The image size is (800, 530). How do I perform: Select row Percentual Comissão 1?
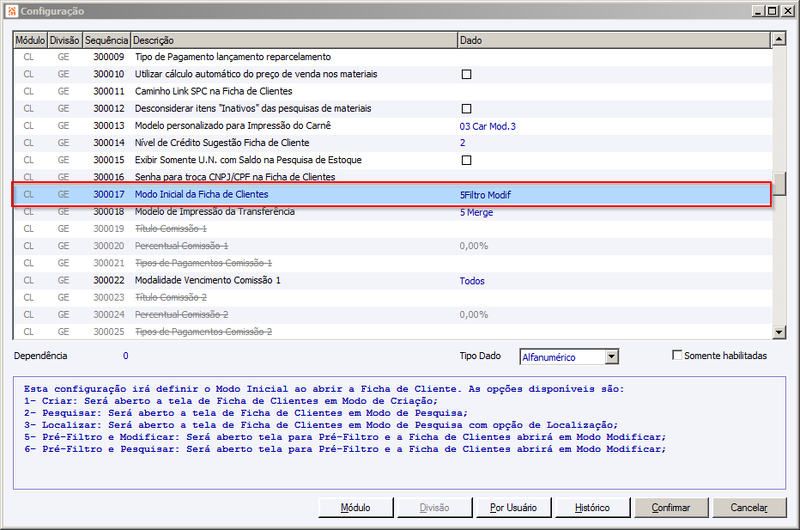click(392, 246)
